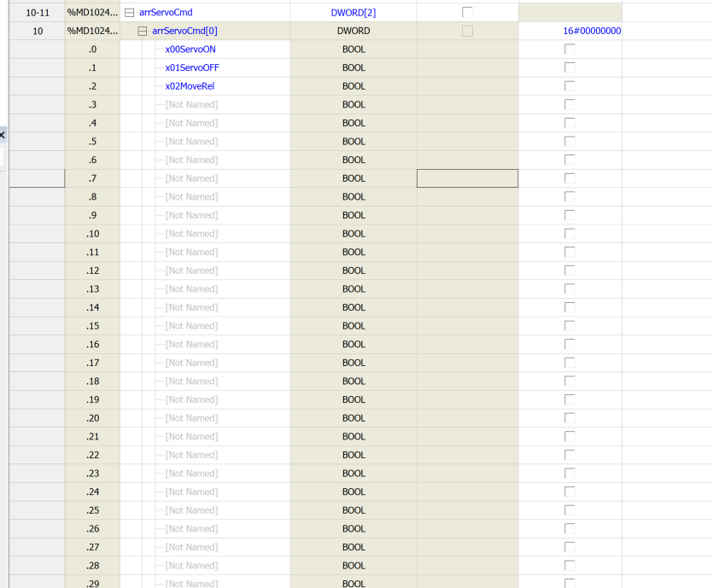Click the DWORD type of arrServoCmd[0]
This screenshot has width=713, height=588.
[354, 31]
